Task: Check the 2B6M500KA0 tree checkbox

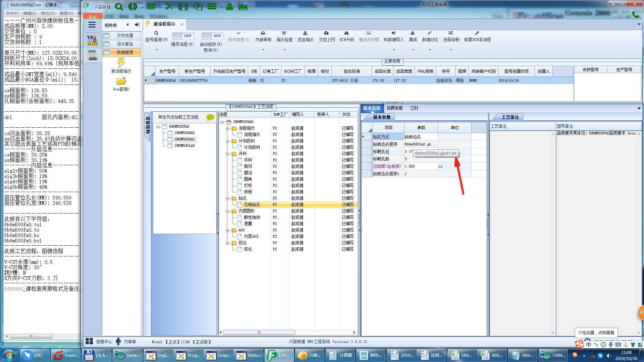Action: tap(170, 133)
